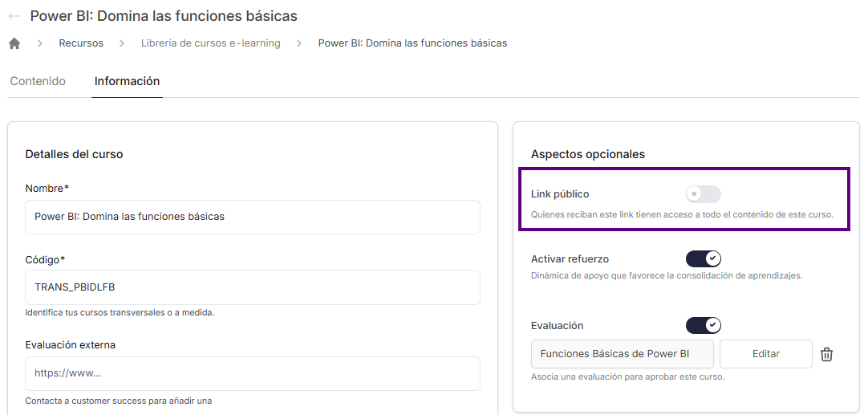Delete the associated evaluation with the trash icon
This screenshot has height=415, width=868.
(x=826, y=354)
